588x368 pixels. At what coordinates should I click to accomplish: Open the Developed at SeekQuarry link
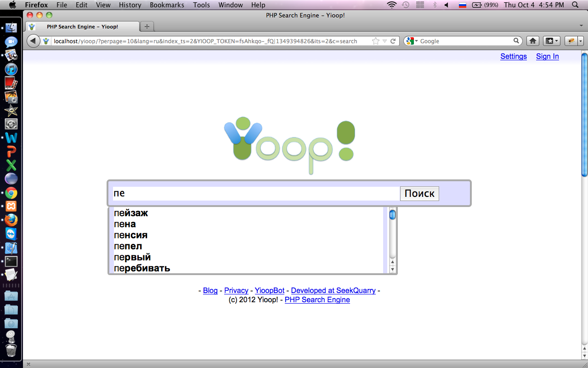click(x=334, y=291)
